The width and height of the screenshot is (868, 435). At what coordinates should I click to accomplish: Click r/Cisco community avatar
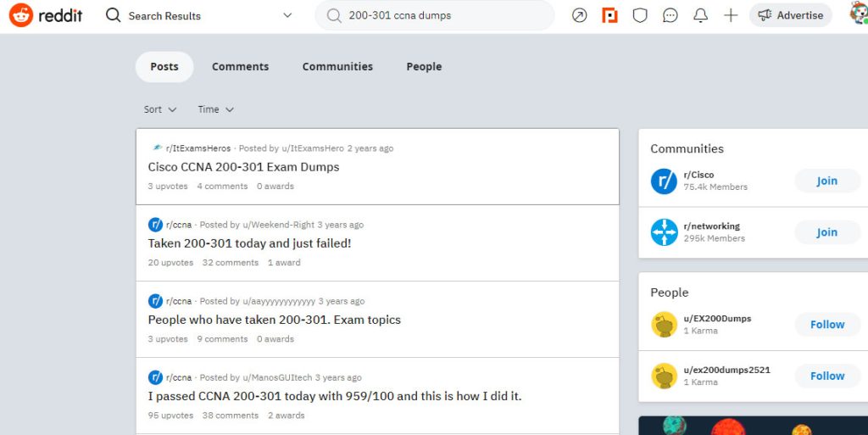664,181
